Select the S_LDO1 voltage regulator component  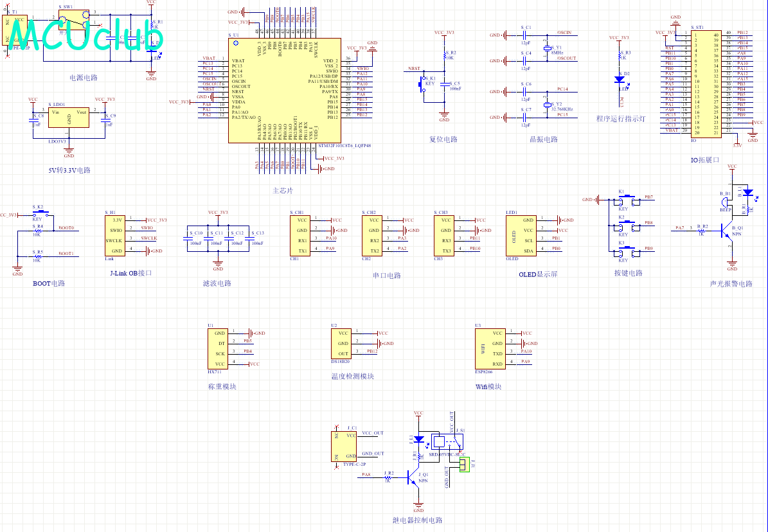tap(69, 118)
